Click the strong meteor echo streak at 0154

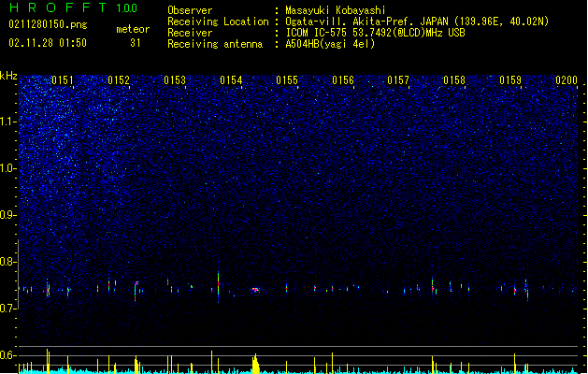click(x=218, y=287)
